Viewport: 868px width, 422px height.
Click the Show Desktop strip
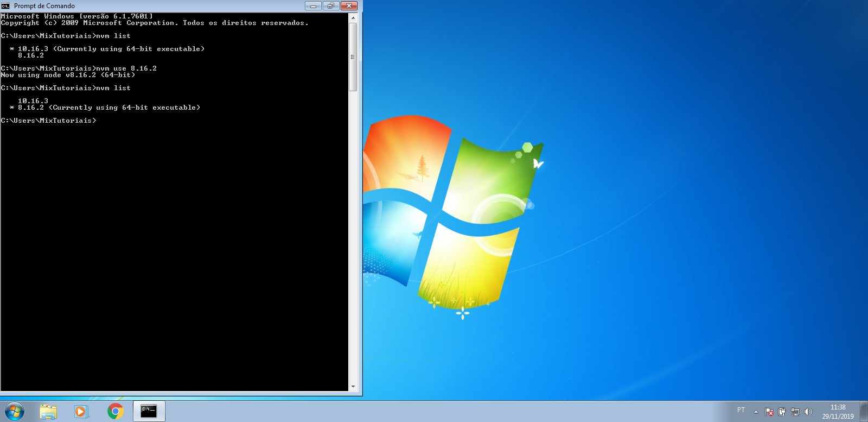[864, 411]
